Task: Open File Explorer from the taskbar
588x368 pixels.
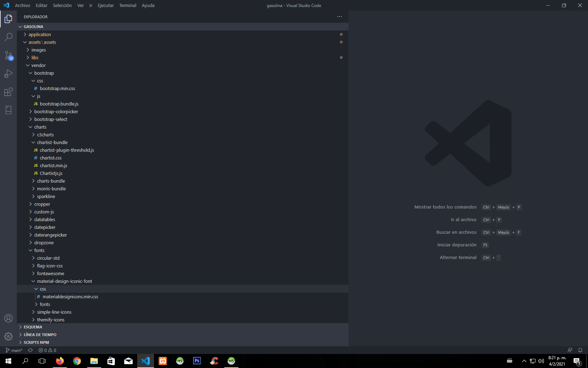Action: pyautogui.click(x=94, y=361)
